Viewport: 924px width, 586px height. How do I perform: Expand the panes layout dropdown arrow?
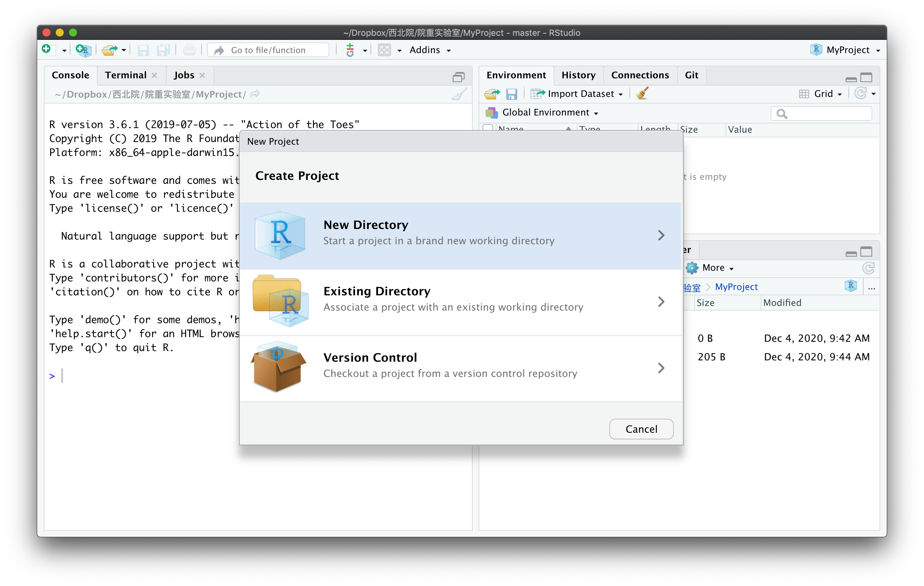click(x=399, y=51)
